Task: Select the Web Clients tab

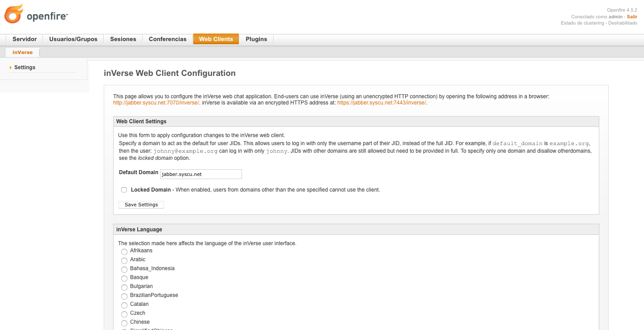Action: (x=216, y=39)
